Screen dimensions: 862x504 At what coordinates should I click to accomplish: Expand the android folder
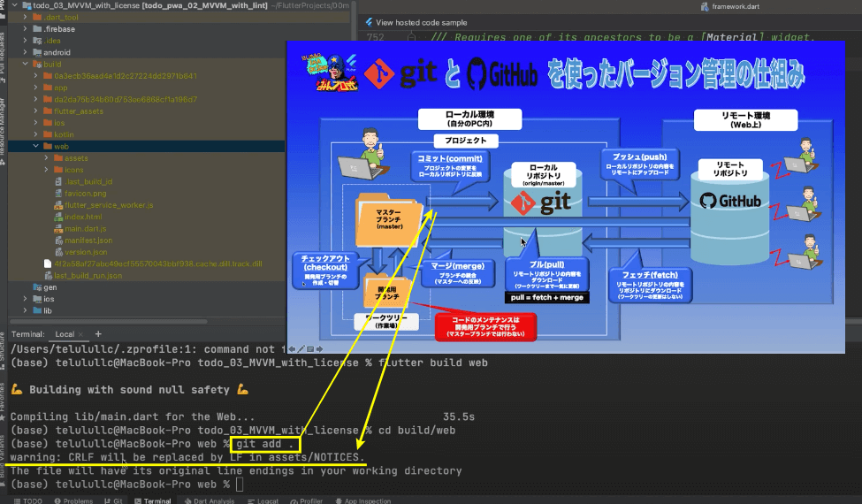click(x=26, y=52)
